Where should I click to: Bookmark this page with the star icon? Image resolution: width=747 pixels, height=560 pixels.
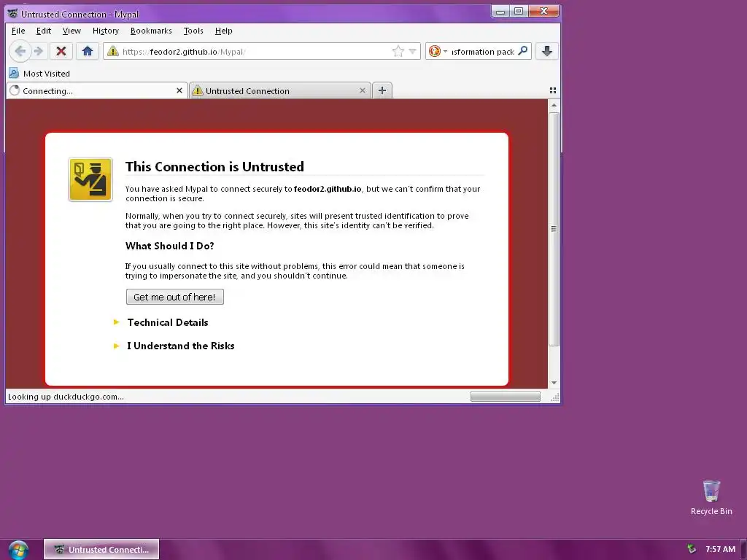pyautogui.click(x=398, y=51)
